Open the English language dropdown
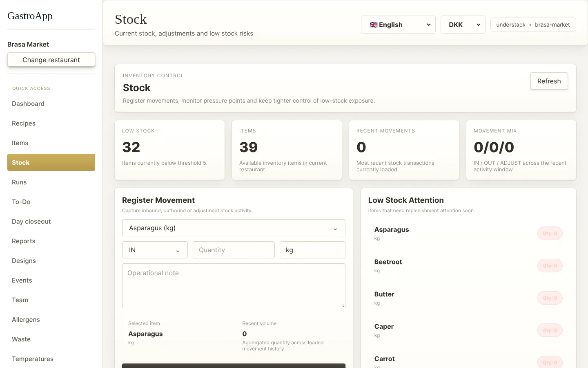The image size is (588, 368). (398, 25)
